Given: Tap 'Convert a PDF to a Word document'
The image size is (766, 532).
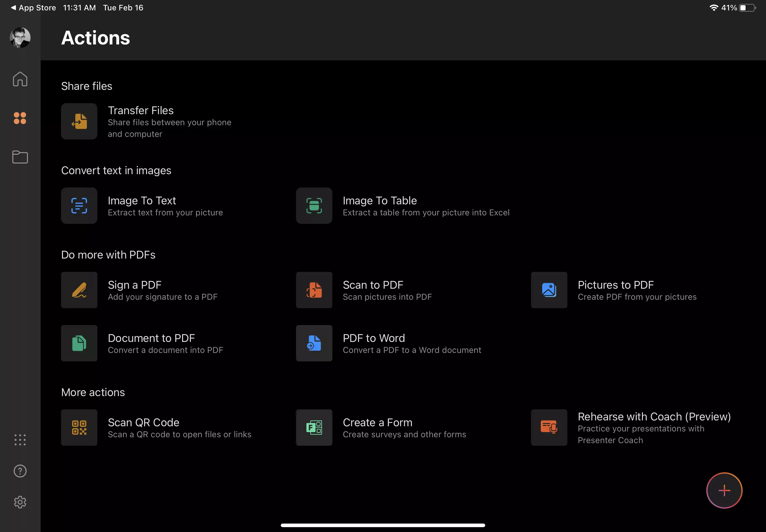Looking at the screenshot, I should [x=412, y=350].
